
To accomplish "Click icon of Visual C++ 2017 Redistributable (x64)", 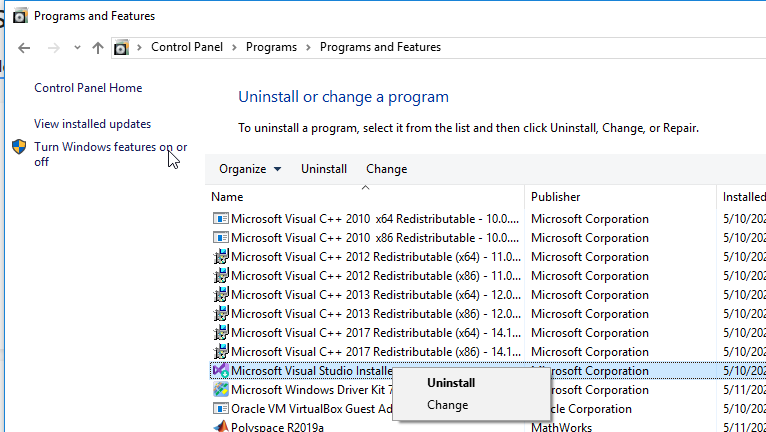I will coord(221,333).
